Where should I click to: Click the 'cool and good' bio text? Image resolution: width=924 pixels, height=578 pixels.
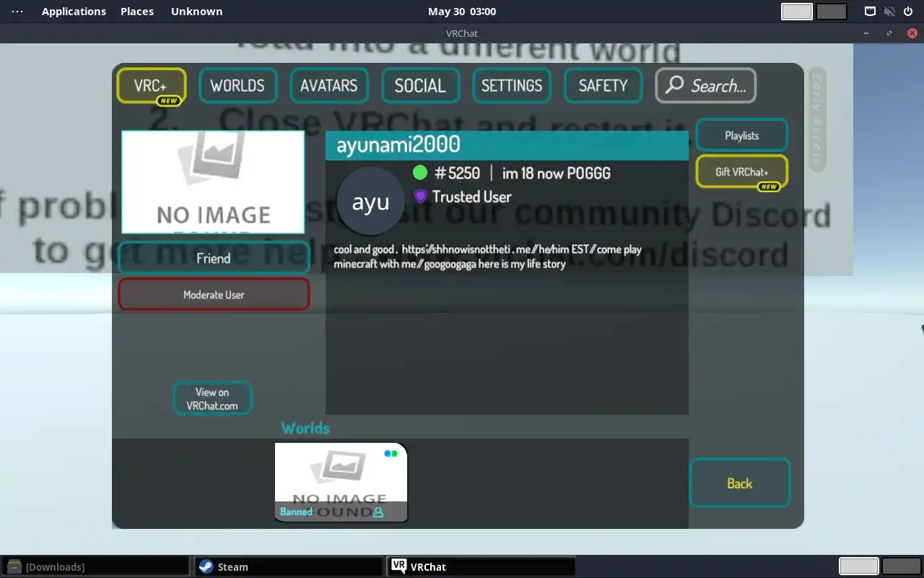[x=487, y=256]
